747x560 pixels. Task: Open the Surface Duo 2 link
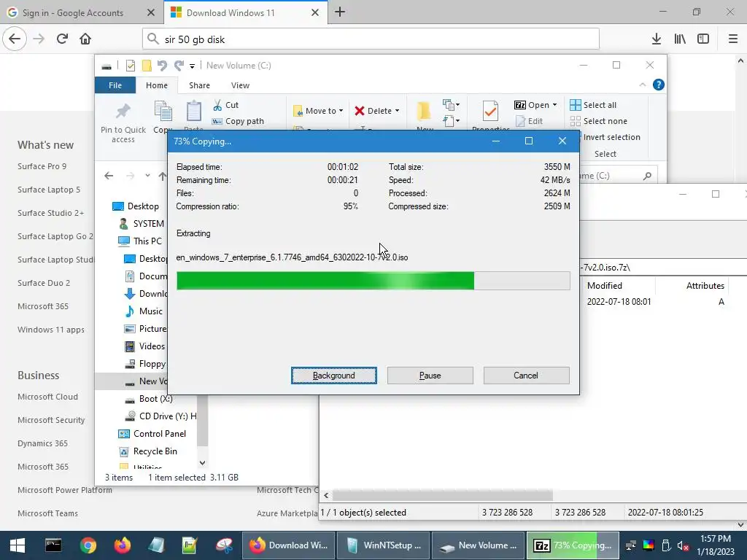click(44, 283)
